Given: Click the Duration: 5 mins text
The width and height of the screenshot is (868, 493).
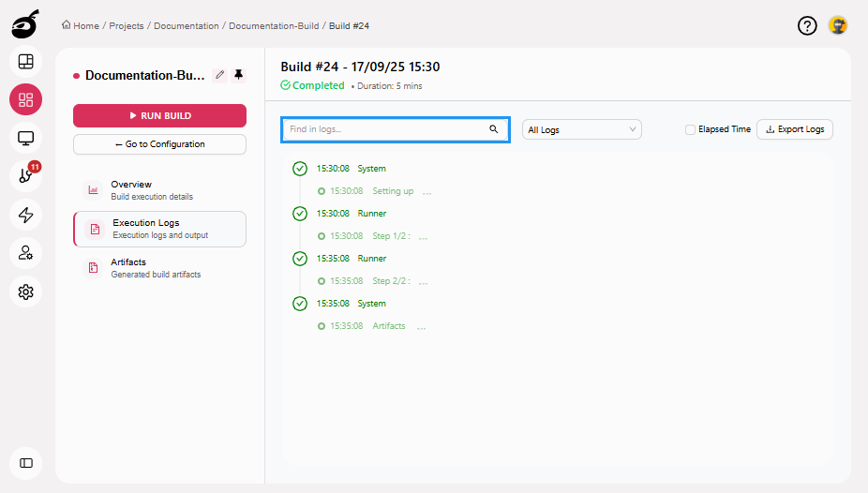Looking at the screenshot, I should click(390, 86).
